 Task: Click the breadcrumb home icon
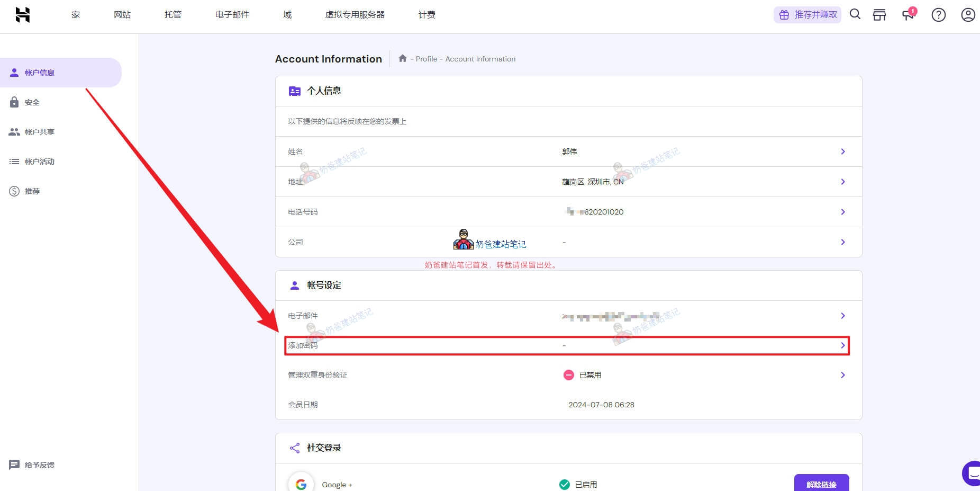click(403, 59)
